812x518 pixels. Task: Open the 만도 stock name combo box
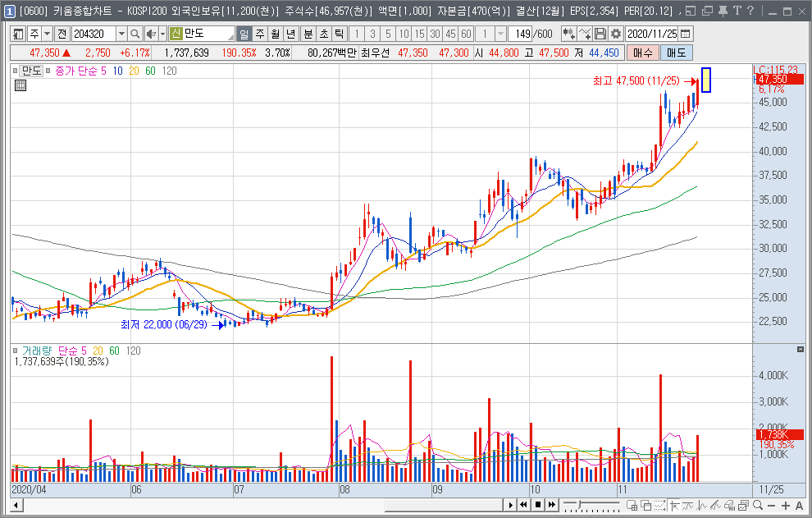click(x=202, y=34)
